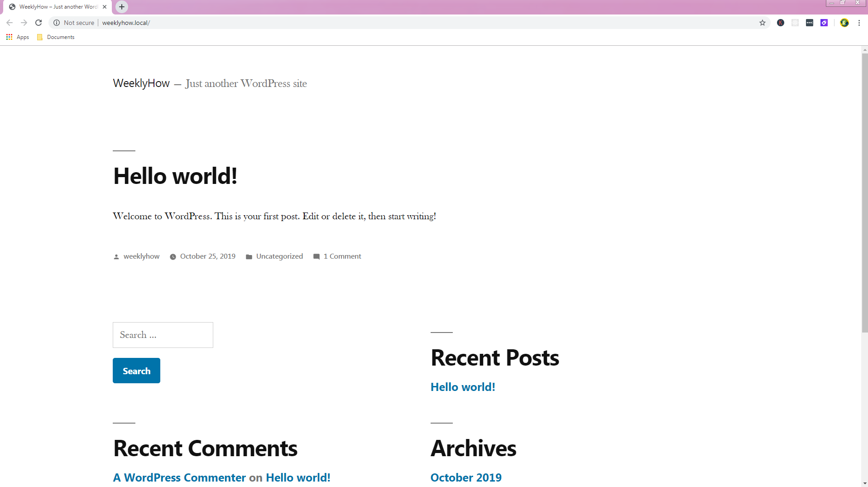The width and height of the screenshot is (868, 487).
Task: Open a new tab with plus button
Action: point(122,7)
